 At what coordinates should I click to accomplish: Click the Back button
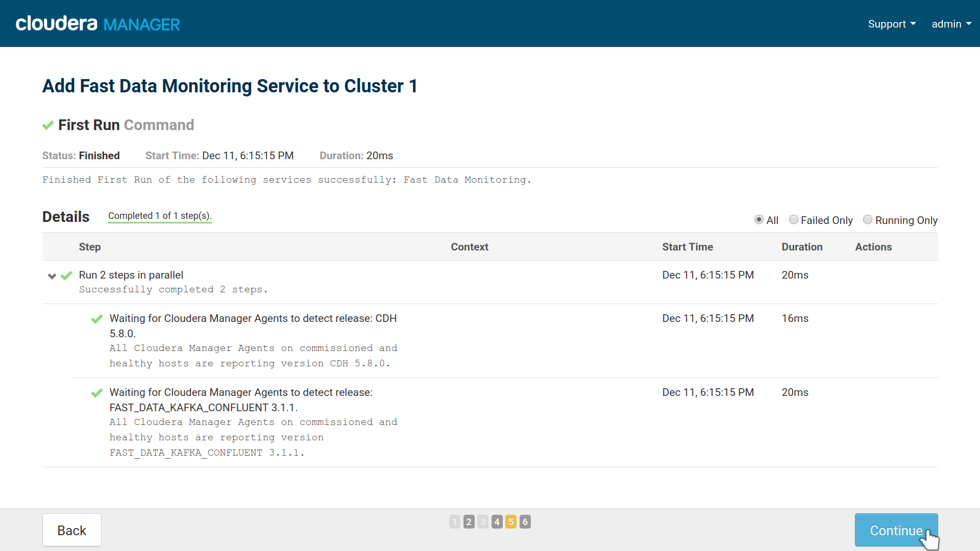coord(72,530)
